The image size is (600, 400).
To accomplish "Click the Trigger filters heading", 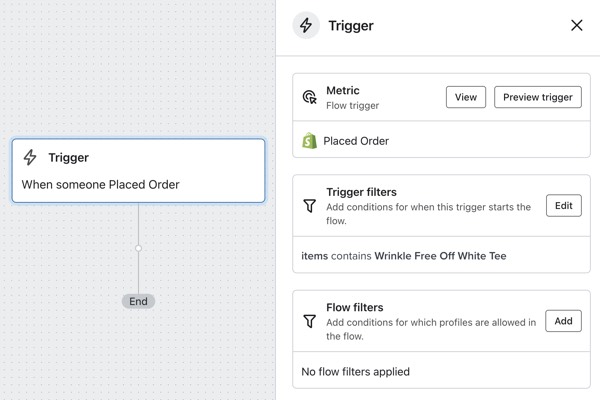I will tap(361, 192).
